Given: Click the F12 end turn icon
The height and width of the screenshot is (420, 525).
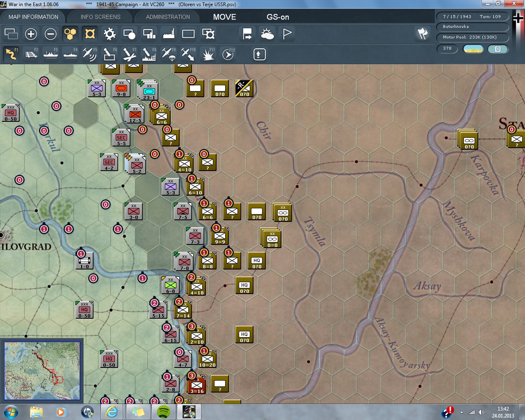Looking at the screenshot, I should pos(228,54).
